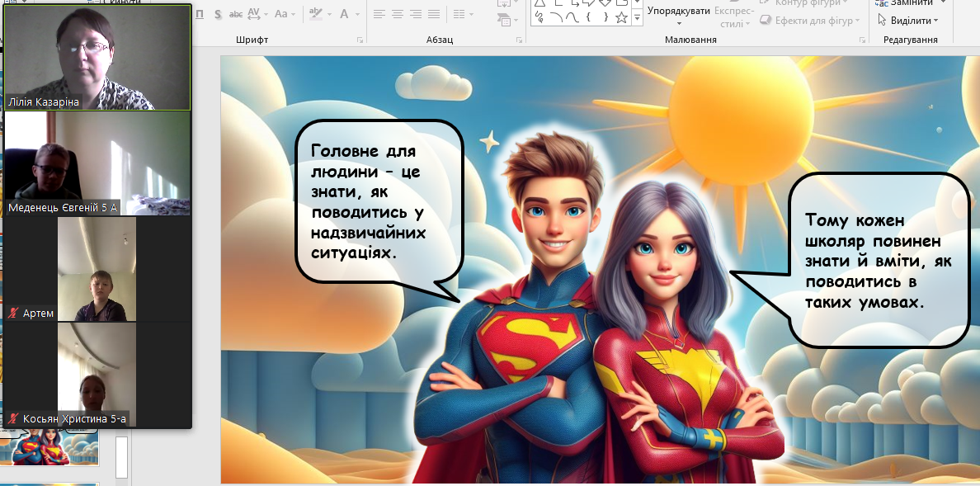Click the text 'Тому кожен школяр' speech bubble
980x486 pixels.
pyautogui.click(x=879, y=262)
